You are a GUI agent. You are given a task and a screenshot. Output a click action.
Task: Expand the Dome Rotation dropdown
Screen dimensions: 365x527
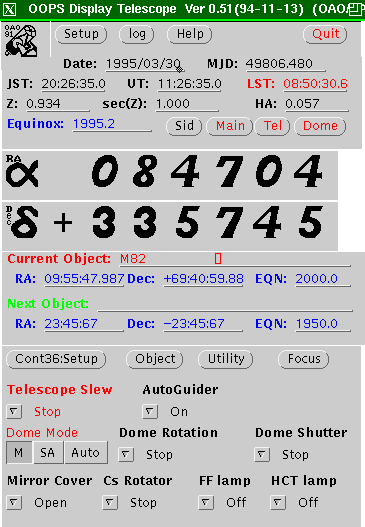(x=126, y=454)
